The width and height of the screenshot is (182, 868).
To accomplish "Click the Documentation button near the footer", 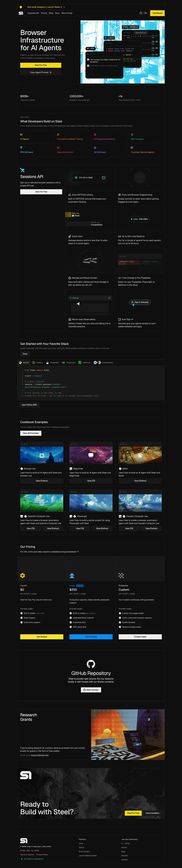I will click(152, 813).
